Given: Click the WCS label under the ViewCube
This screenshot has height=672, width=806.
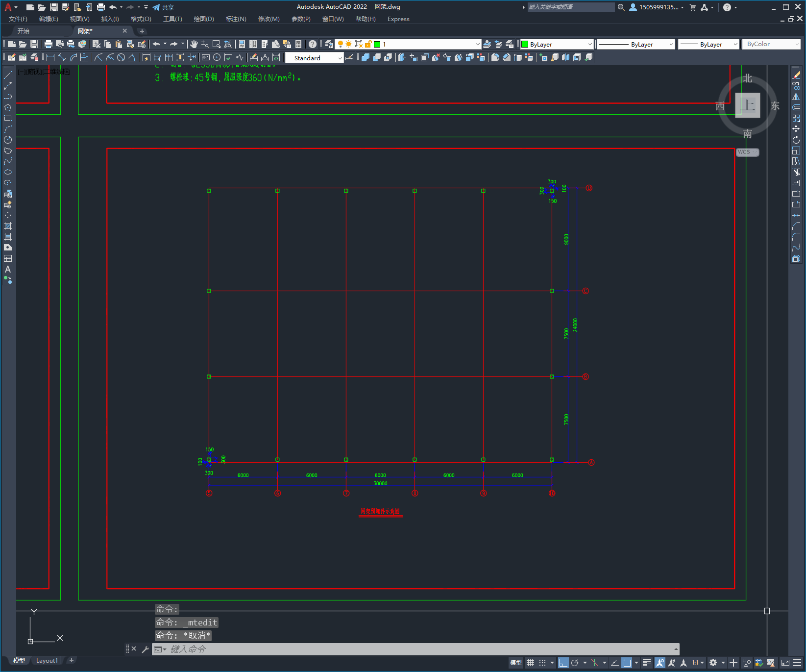Looking at the screenshot, I should [x=747, y=152].
